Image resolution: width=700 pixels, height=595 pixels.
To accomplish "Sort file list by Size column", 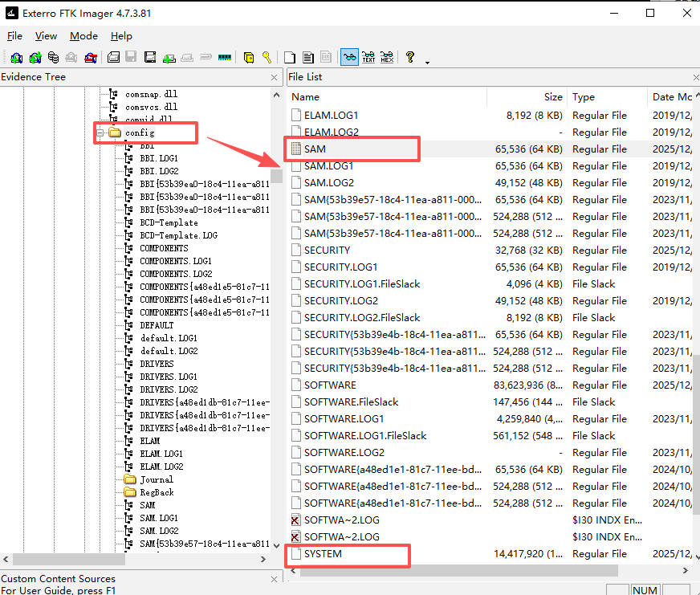I will click(527, 97).
